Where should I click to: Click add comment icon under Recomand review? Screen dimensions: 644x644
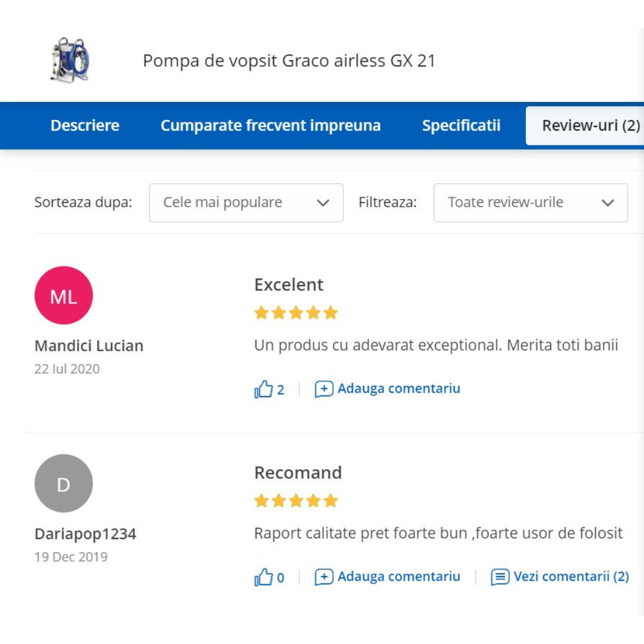click(324, 577)
